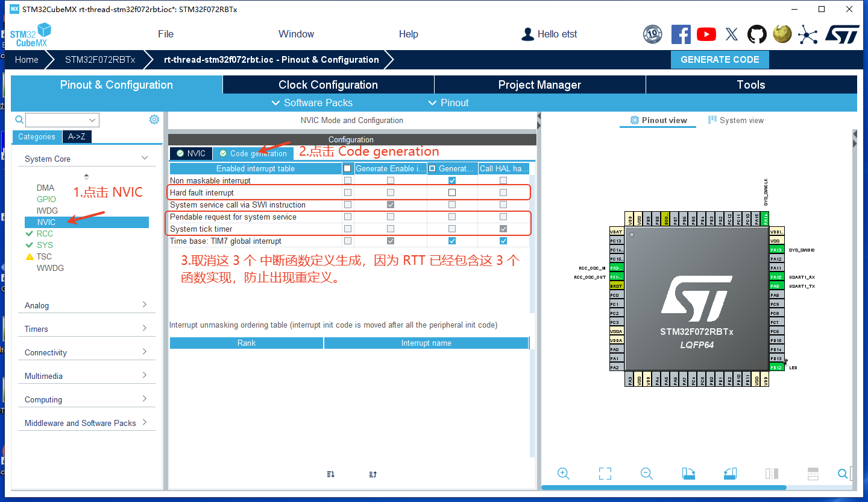Viewport: 868px width, 502px height.
Task: Open the gear settings in categories panel
Action: (x=154, y=119)
